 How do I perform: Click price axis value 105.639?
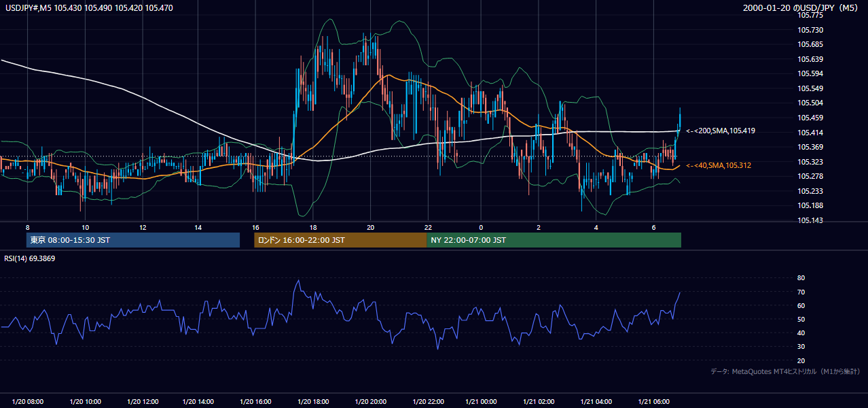coord(810,59)
